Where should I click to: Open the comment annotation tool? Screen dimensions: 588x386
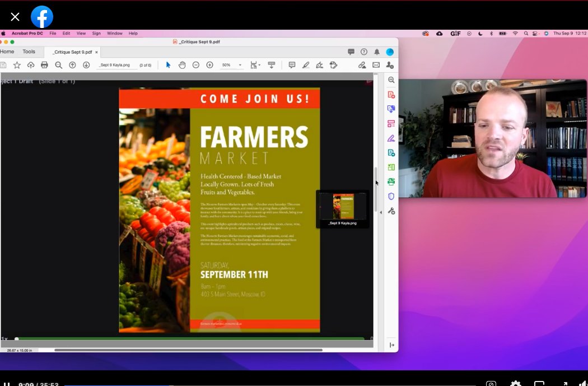coord(291,64)
